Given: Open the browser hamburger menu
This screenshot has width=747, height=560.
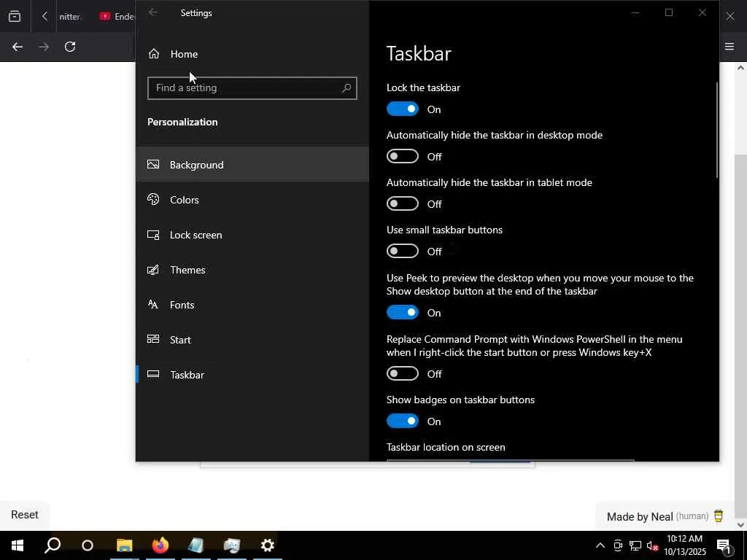Looking at the screenshot, I should pos(729,47).
